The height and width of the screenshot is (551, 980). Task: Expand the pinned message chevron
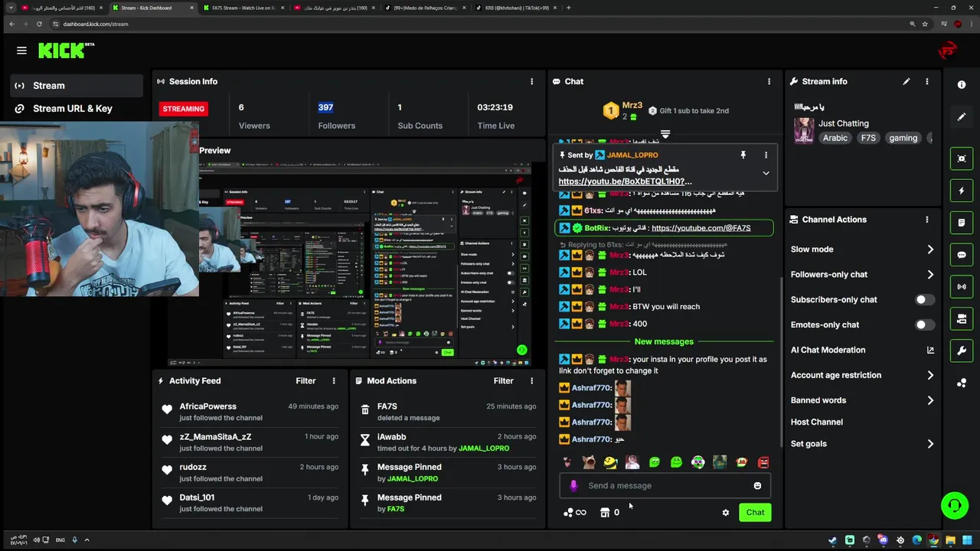(766, 174)
